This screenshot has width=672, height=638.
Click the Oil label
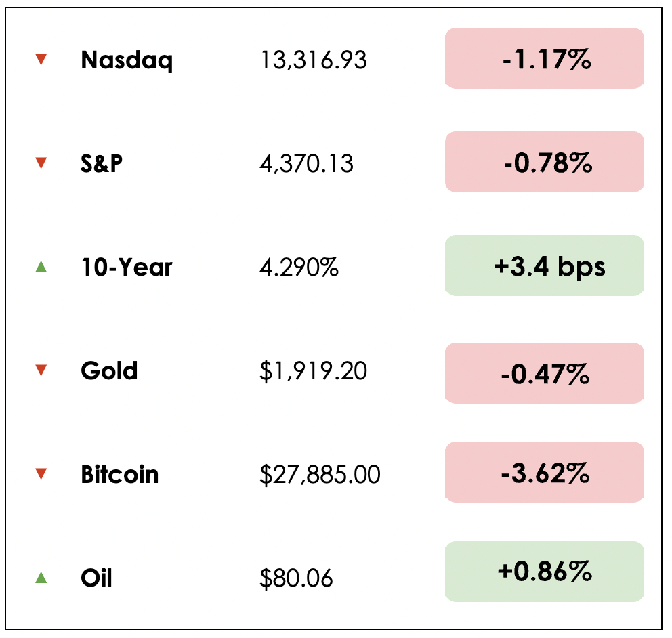pos(96,578)
